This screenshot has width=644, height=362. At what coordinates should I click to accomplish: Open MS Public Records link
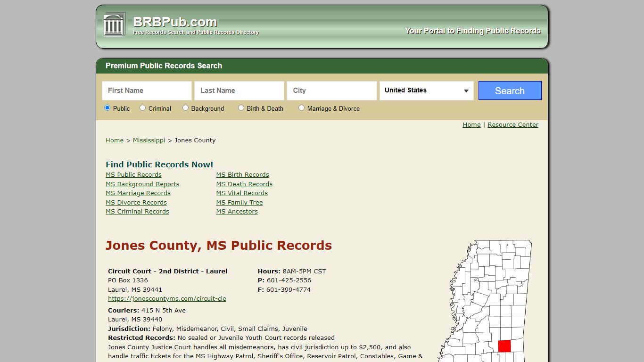point(133,175)
